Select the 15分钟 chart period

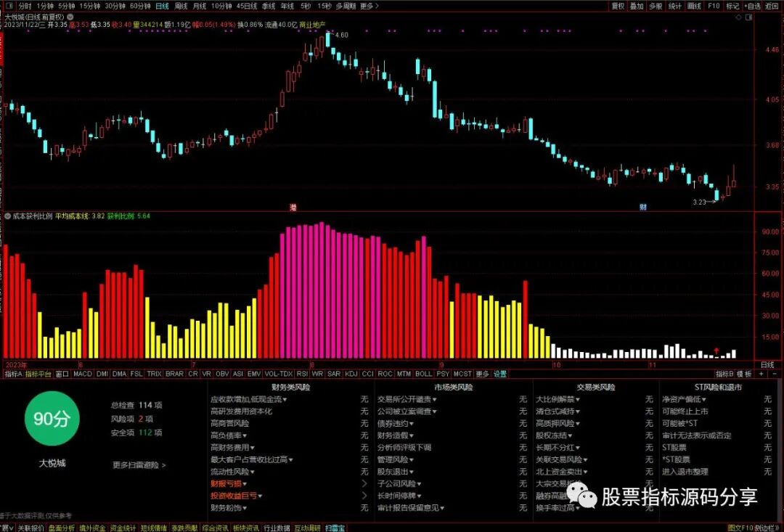(89, 6)
